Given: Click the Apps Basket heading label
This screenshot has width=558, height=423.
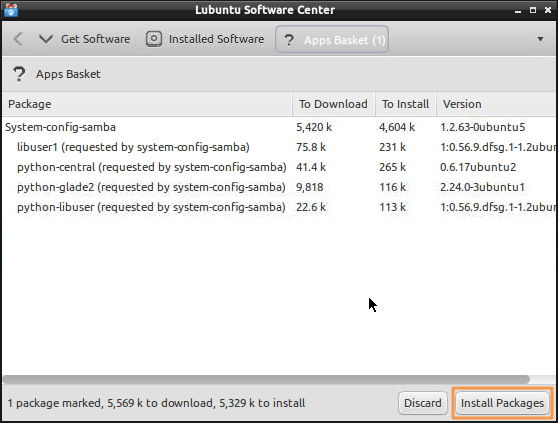Looking at the screenshot, I should click(68, 74).
